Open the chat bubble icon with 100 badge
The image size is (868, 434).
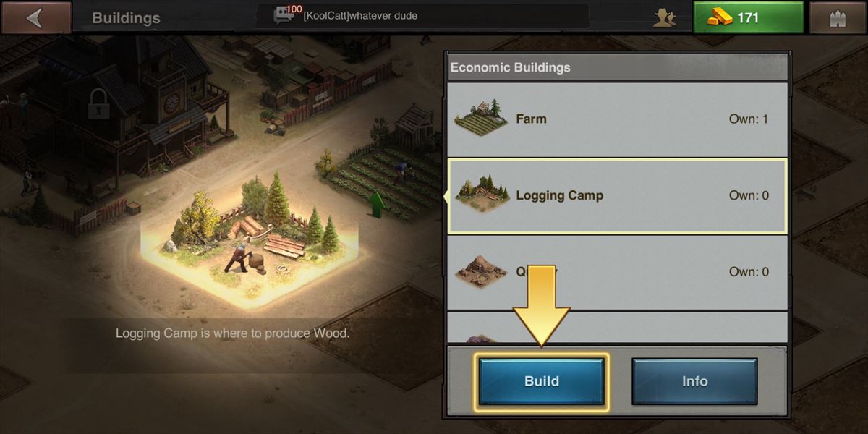(285, 15)
